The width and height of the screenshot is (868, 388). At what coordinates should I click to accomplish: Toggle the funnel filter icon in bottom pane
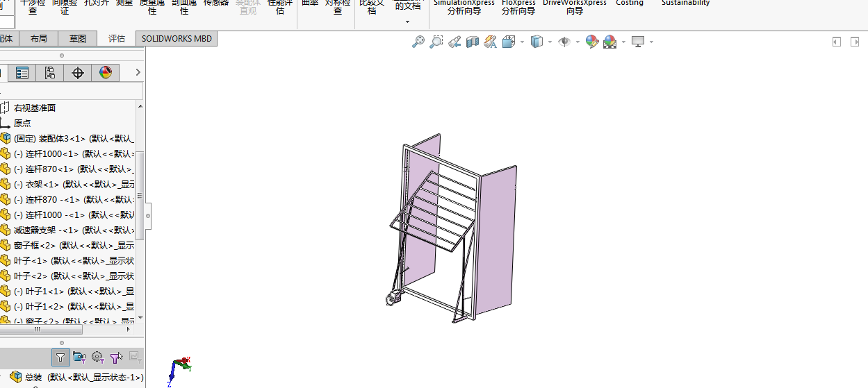tap(60, 357)
